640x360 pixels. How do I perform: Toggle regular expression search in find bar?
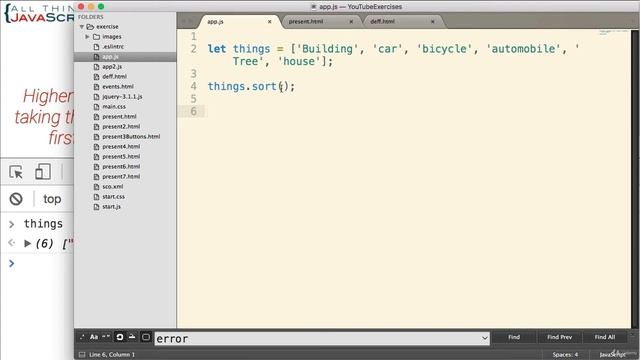82,337
